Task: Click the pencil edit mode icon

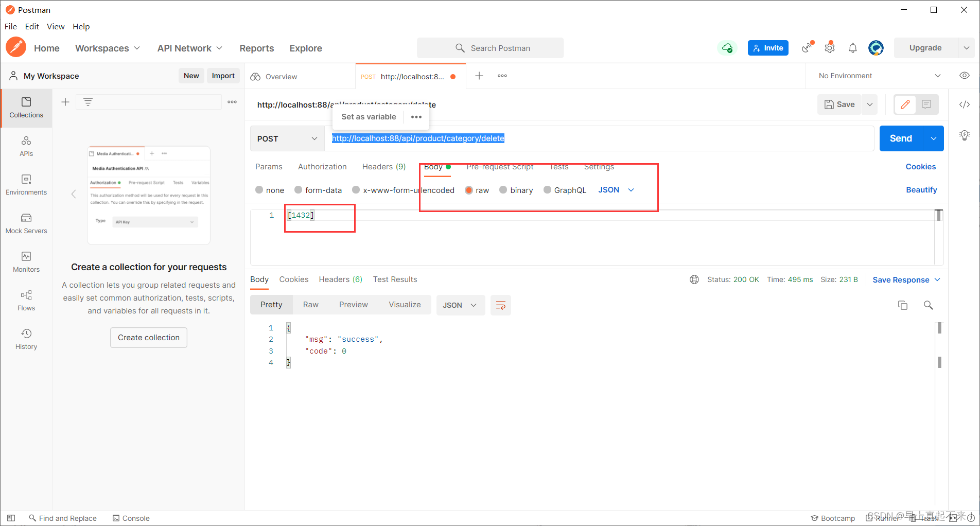Action: [905, 104]
